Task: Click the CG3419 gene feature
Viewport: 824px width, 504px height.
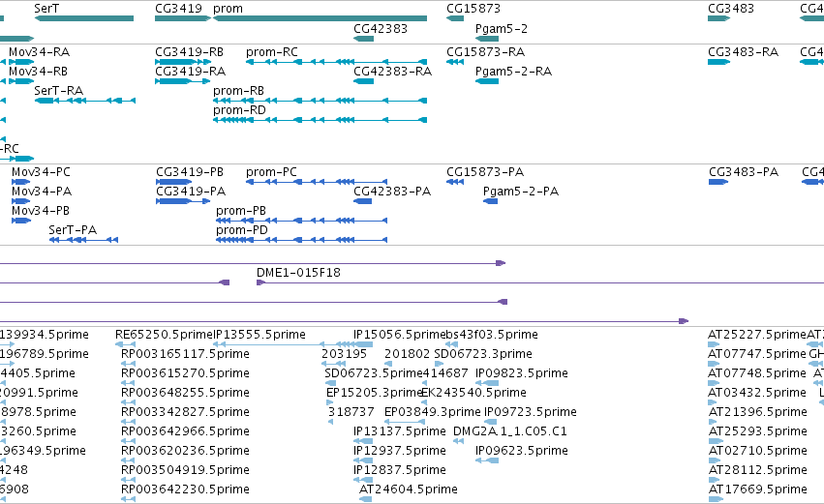Action: 183,18
